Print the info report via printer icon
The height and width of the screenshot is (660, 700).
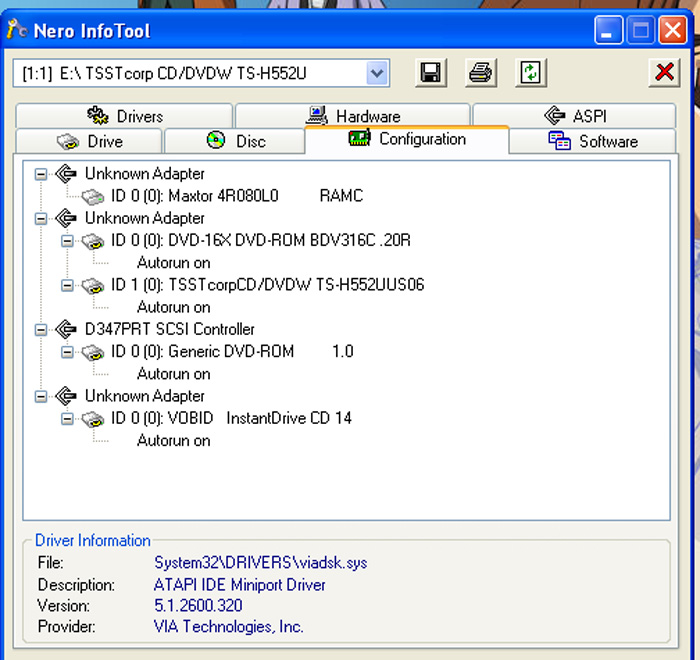pyautogui.click(x=481, y=72)
